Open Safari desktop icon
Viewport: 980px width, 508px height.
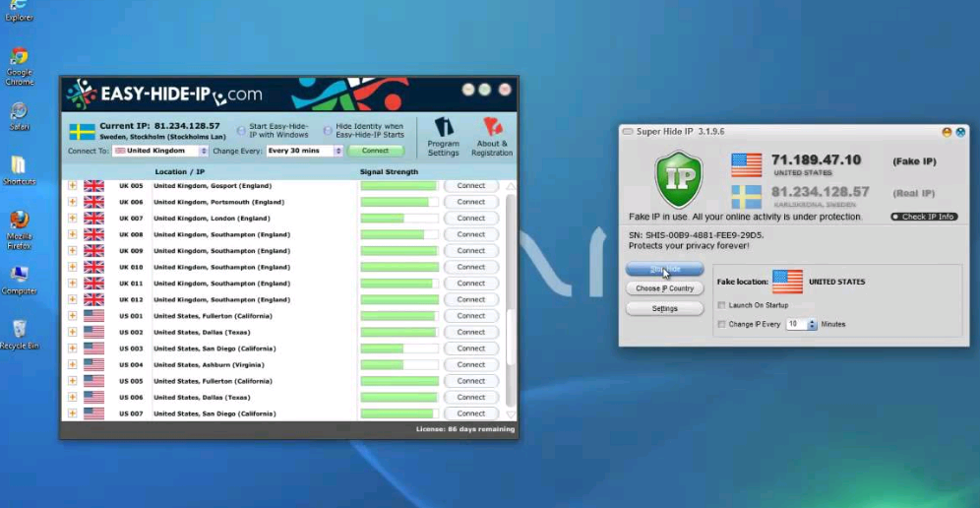[20, 116]
